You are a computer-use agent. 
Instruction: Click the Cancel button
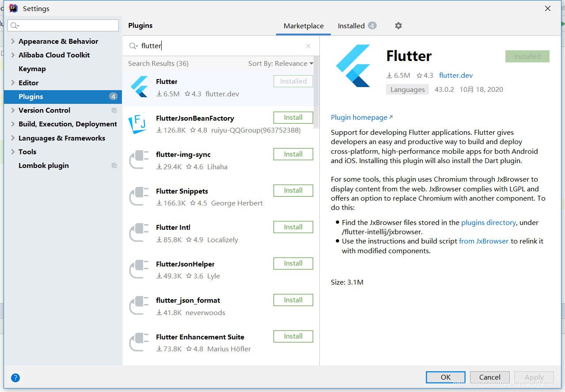click(x=490, y=377)
